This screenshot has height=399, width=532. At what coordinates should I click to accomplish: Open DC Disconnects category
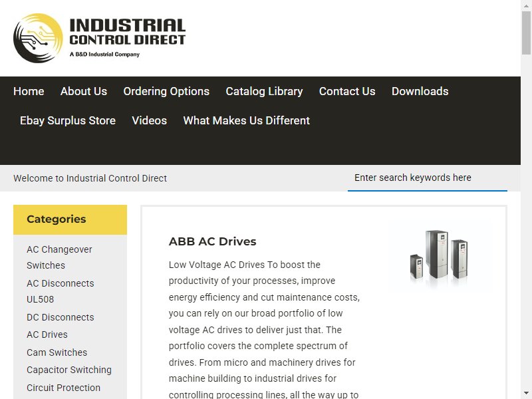coord(61,317)
